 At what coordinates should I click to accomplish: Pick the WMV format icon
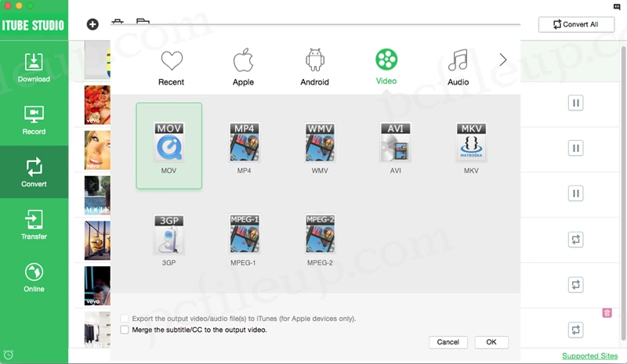pyautogui.click(x=320, y=142)
